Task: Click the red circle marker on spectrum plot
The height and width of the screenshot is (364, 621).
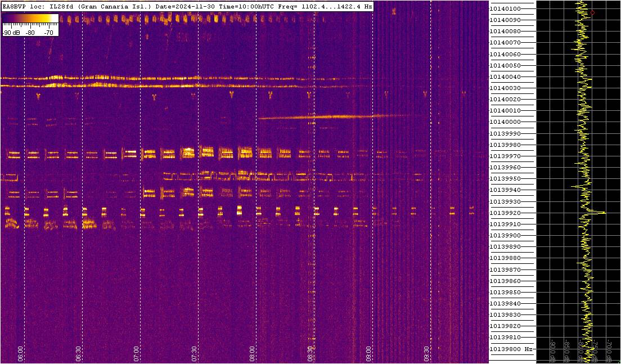Action: click(x=592, y=13)
